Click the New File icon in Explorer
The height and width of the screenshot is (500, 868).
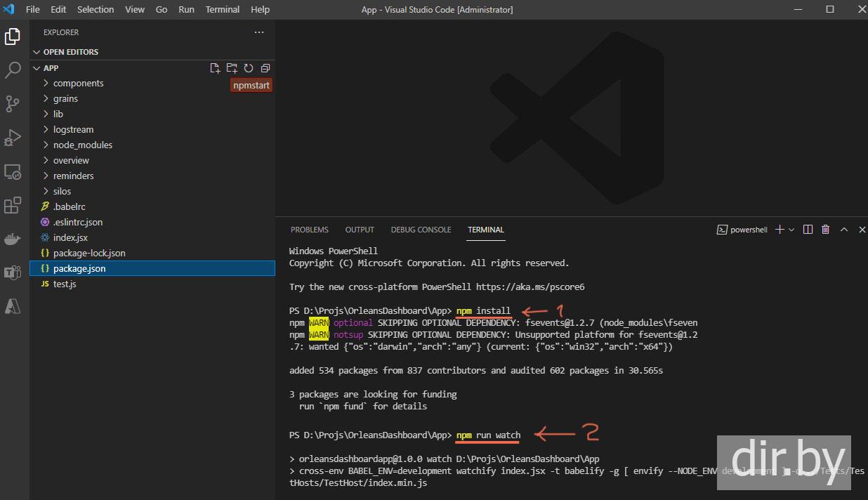click(216, 68)
